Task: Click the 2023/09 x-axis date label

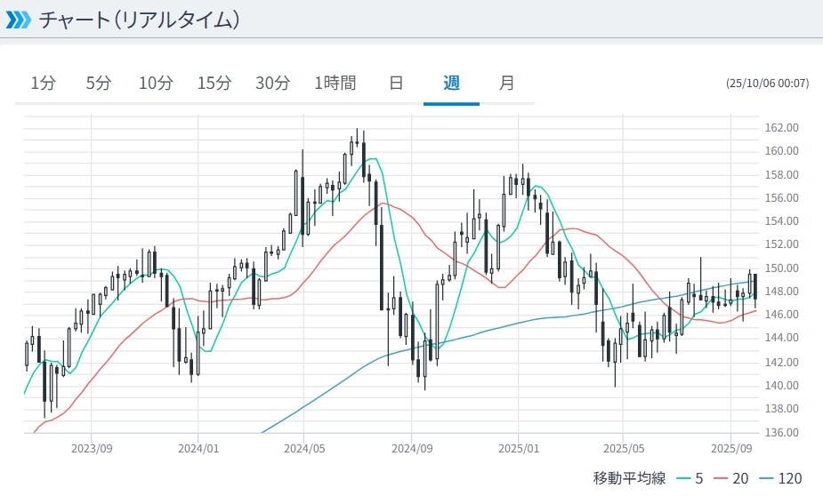Action: click(91, 449)
